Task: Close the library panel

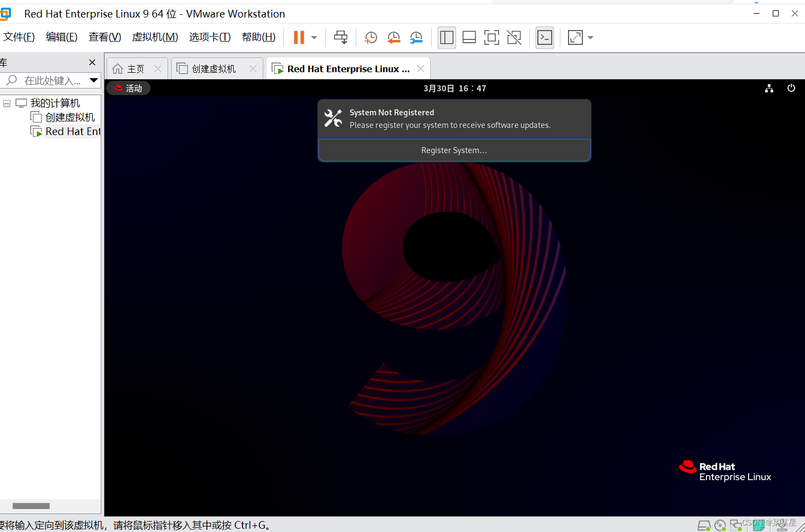Action: tap(92, 62)
